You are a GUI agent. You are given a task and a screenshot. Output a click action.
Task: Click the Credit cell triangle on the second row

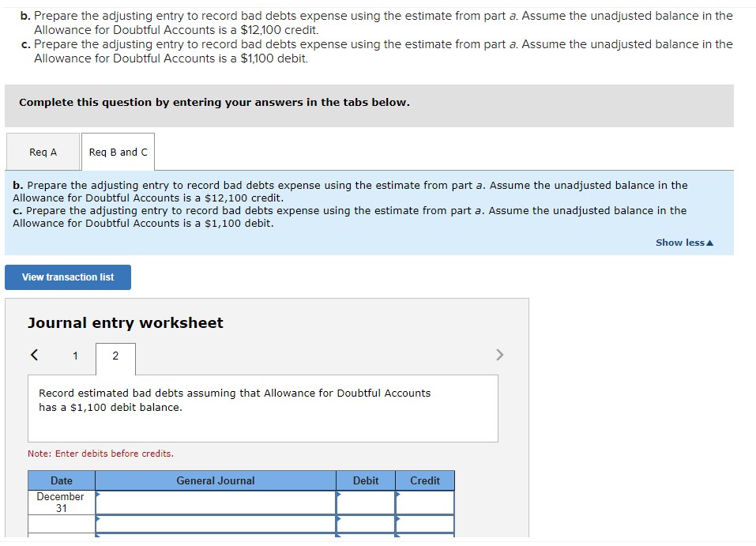point(397,520)
